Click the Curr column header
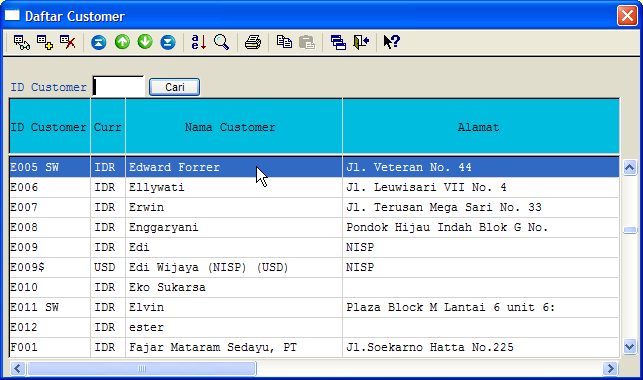The image size is (643, 380). pos(108,127)
